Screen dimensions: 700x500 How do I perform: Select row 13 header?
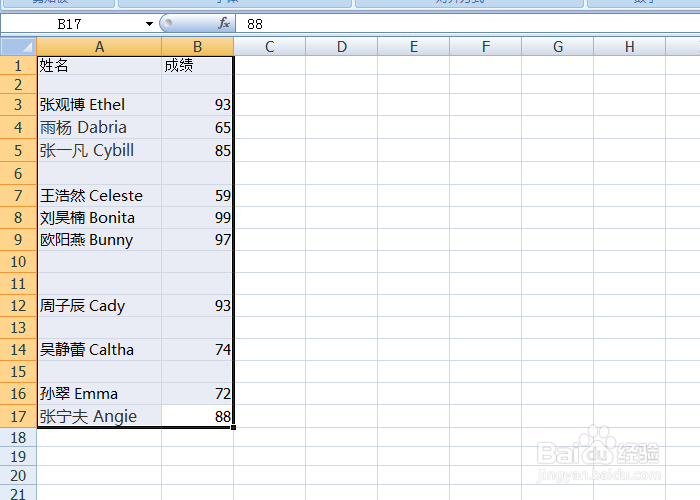pos(18,328)
